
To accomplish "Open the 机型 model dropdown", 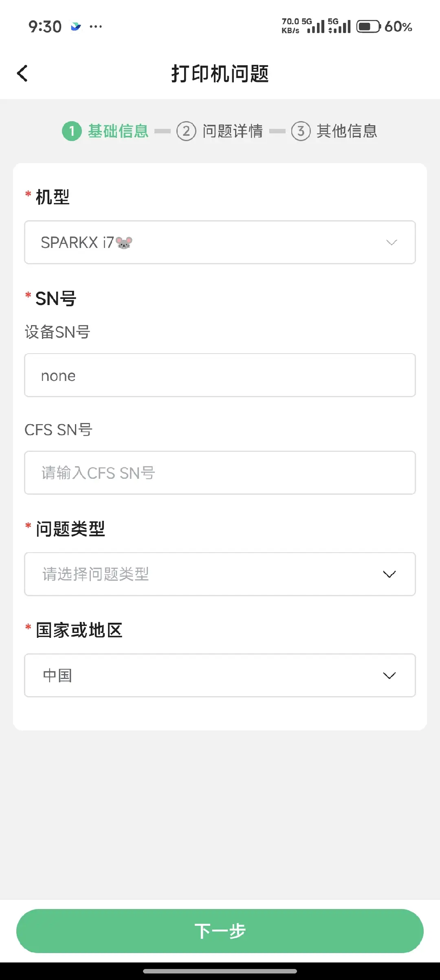I will [x=220, y=243].
